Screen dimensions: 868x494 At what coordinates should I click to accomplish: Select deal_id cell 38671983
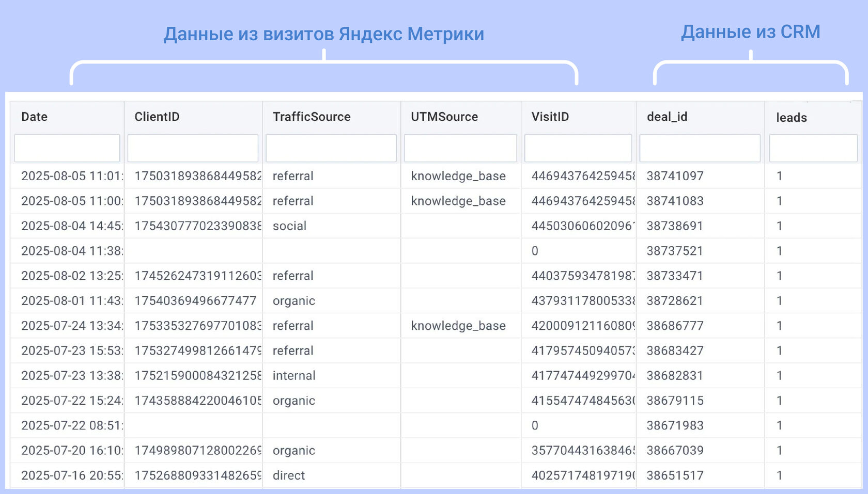pyautogui.click(x=675, y=425)
